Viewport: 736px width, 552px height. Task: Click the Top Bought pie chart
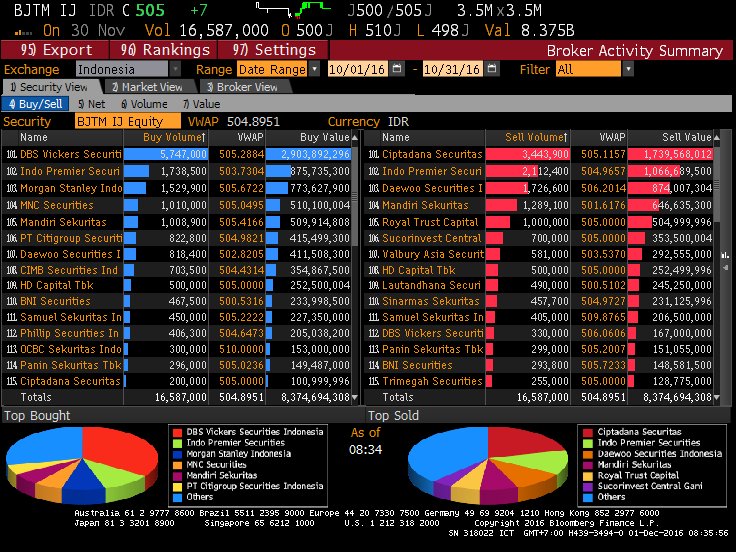click(x=83, y=466)
